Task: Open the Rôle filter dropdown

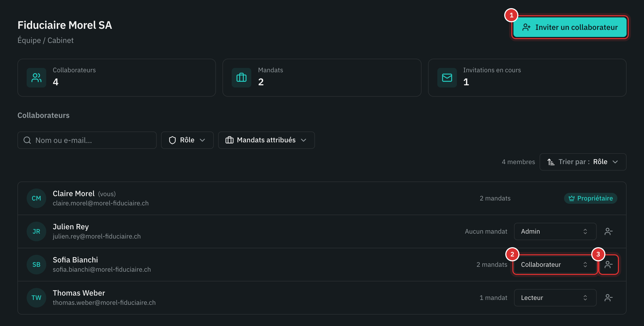Action: (187, 140)
